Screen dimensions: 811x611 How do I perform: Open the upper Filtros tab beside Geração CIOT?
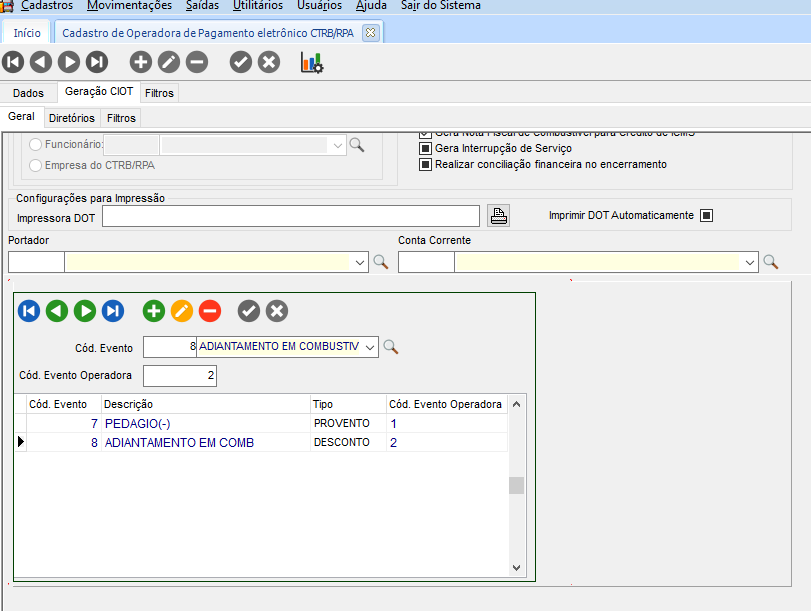[159, 93]
